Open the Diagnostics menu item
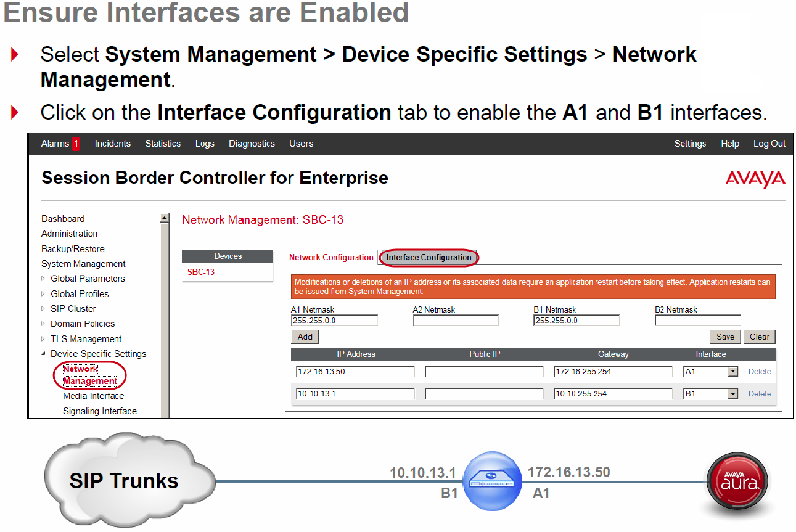Image resolution: width=796 pixels, height=532 pixels. (x=252, y=144)
